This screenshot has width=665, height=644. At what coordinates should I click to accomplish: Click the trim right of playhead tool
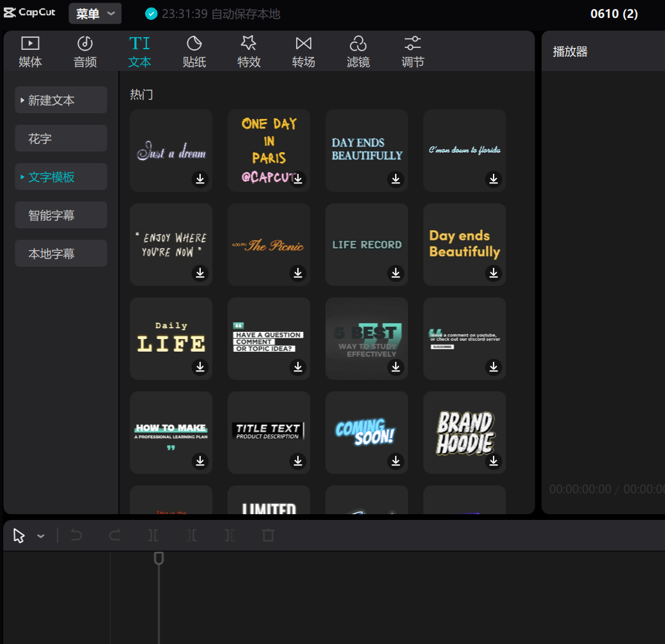coord(230,535)
